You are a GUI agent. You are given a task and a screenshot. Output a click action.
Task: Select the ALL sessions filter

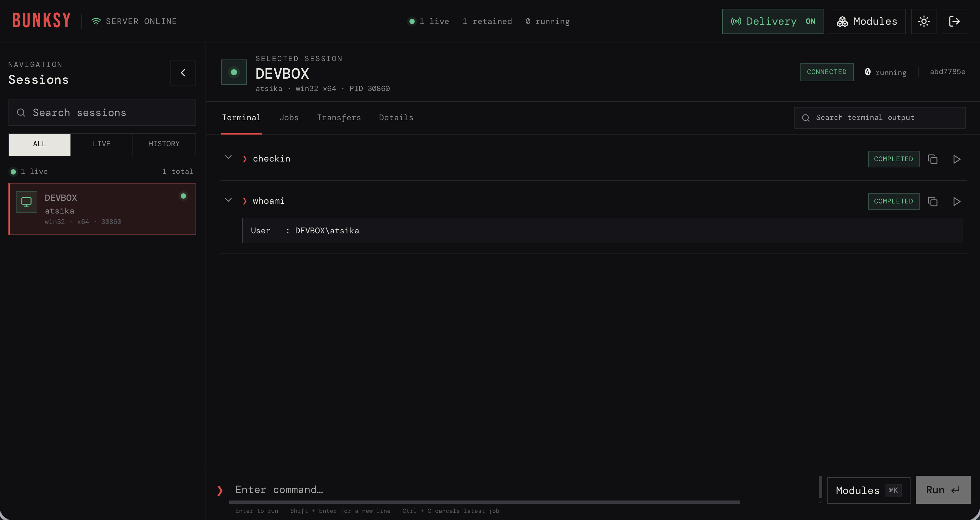(40, 144)
